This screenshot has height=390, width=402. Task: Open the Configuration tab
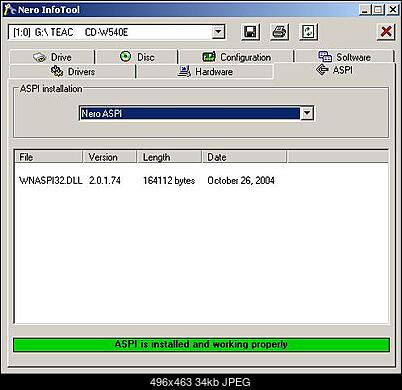tap(236, 57)
